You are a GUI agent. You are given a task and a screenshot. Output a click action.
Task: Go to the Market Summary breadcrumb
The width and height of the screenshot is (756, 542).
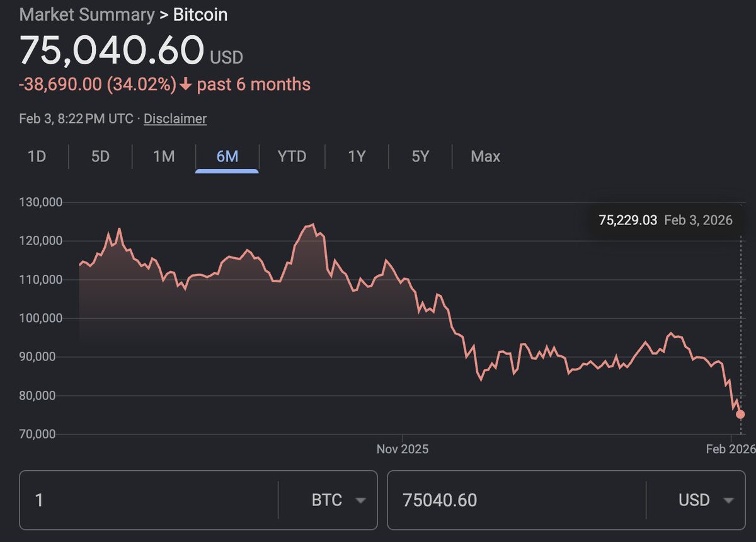pyautogui.click(x=87, y=14)
